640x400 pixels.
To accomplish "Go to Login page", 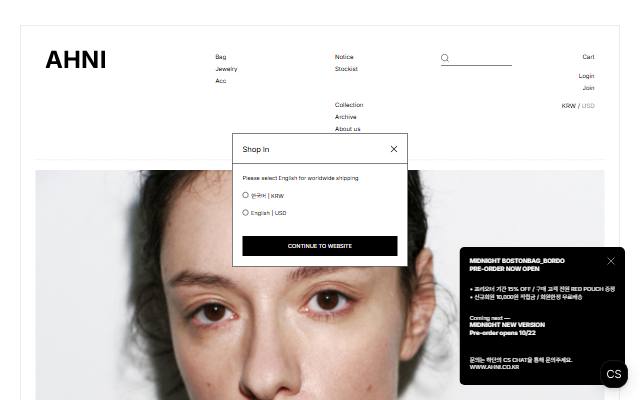I will (x=587, y=76).
